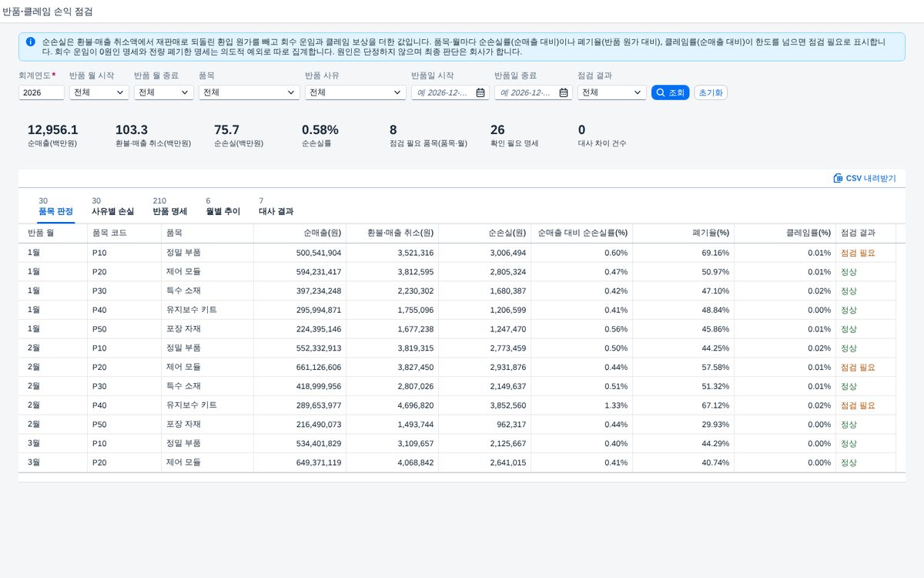The height and width of the screenshot is (578, 924).
Task: Click the CSV 내려받기 download icon
Action: [x=838, y=178]
